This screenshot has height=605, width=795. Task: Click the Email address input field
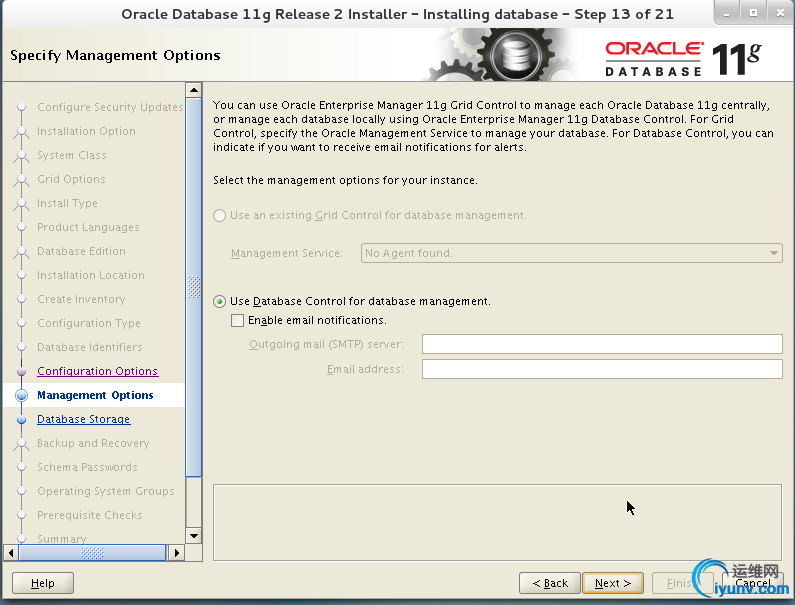tap(602, 369)
